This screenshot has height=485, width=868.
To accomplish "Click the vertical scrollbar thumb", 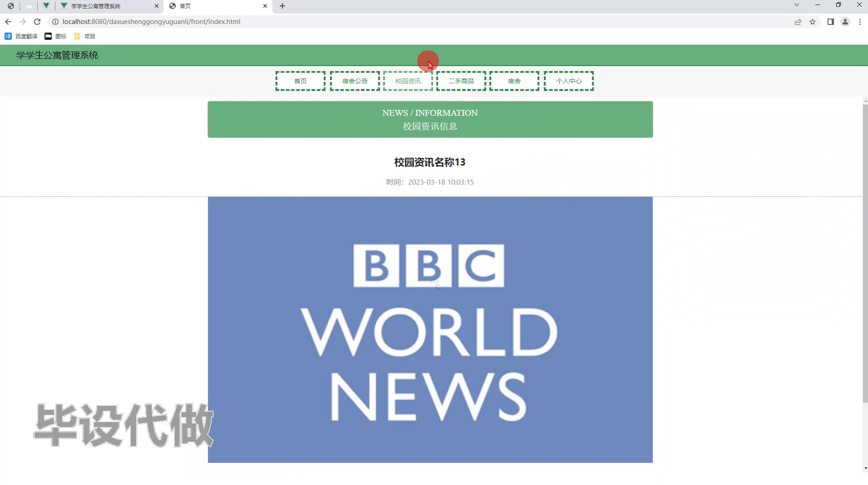I will [865, 253].
